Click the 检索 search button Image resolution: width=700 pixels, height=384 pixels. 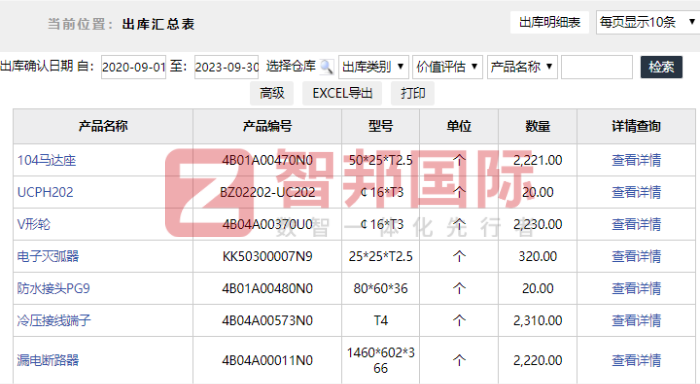coord(661,67)
